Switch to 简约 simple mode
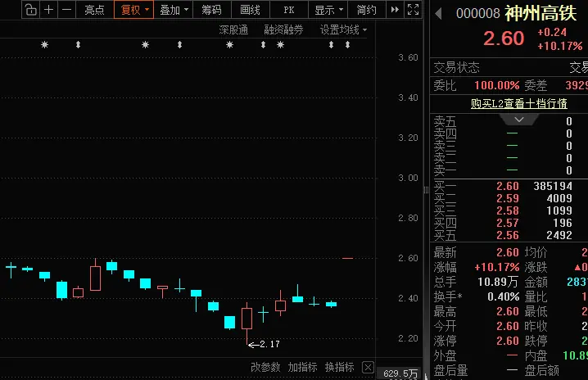This screenshot has width=588, height=380. coord(366,10)
